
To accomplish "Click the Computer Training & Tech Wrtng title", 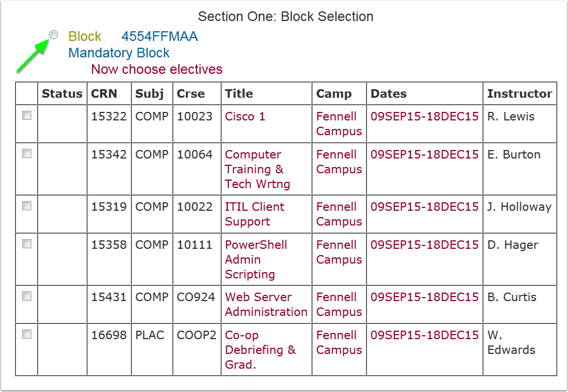I will coord(257,169).
